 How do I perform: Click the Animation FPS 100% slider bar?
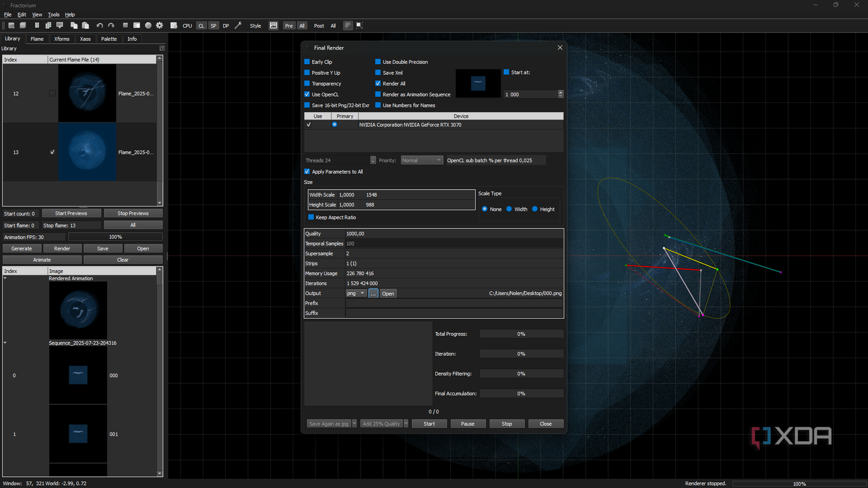115,237
